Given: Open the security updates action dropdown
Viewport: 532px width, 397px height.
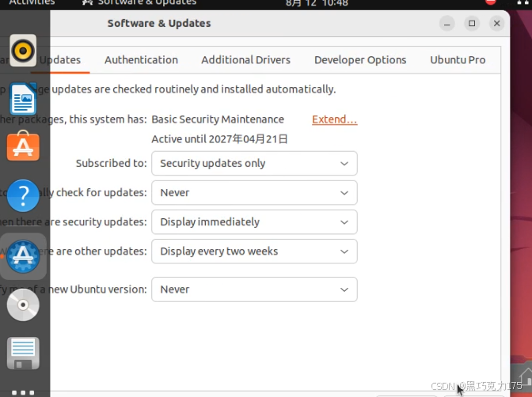Looking at the screenshot, I should [254, 222].
